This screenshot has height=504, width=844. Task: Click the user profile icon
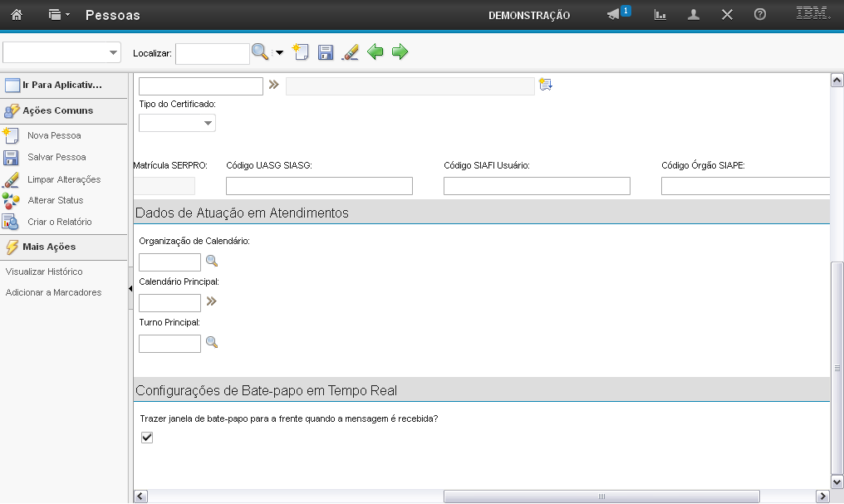click(x=694, y=15)
